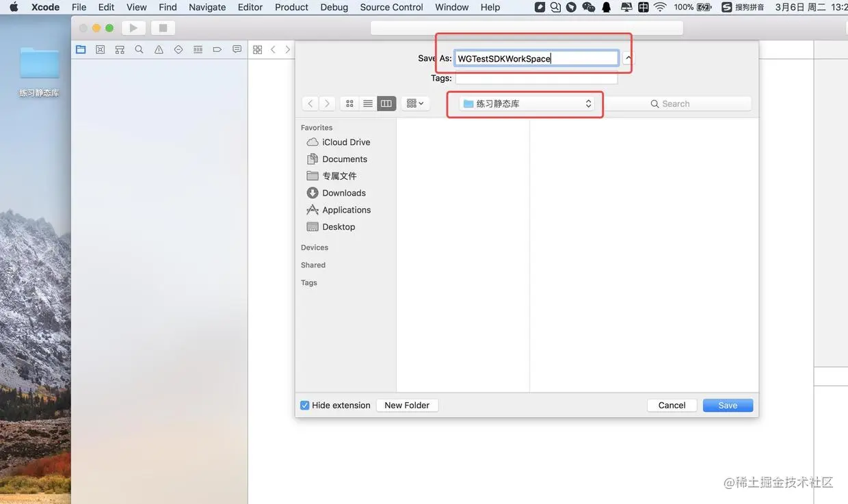
Task: Open the Window menu
Action: click(x=452, y=7)
